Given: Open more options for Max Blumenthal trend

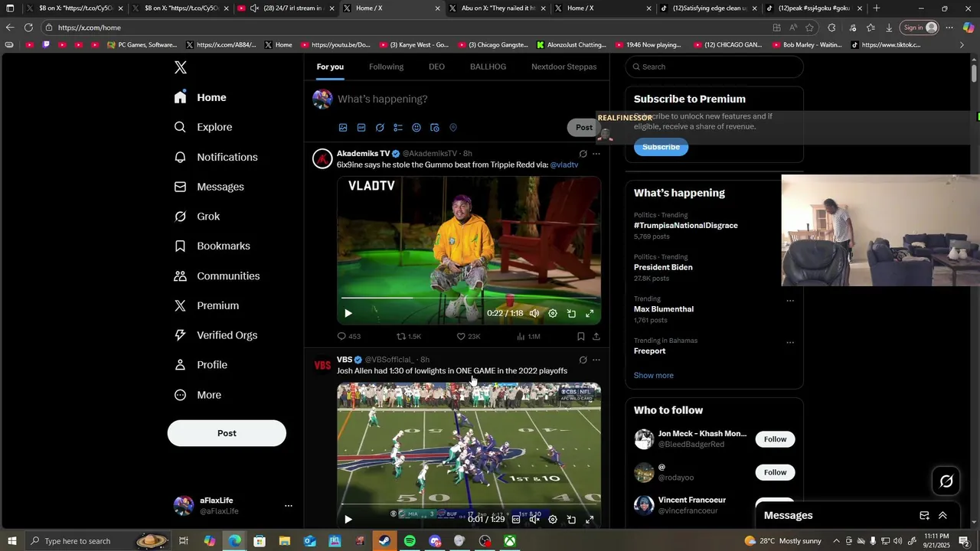Looking at the screenshot, I should (790, 301).
